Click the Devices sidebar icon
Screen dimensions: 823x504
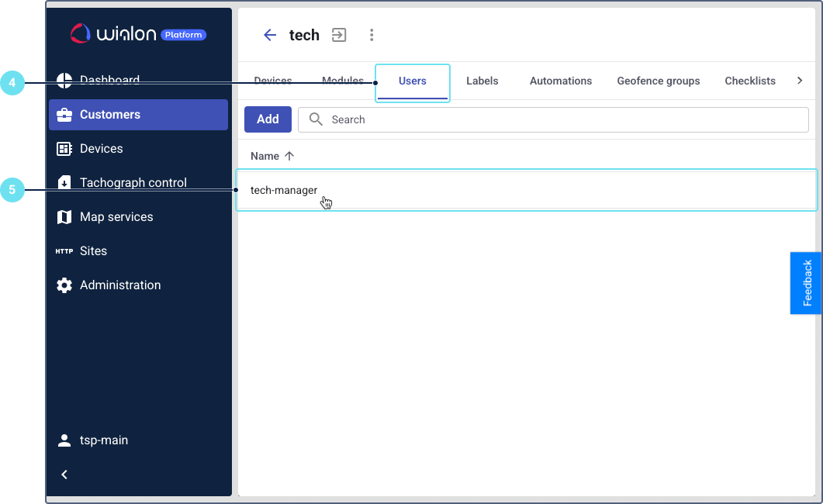[64, 149]
